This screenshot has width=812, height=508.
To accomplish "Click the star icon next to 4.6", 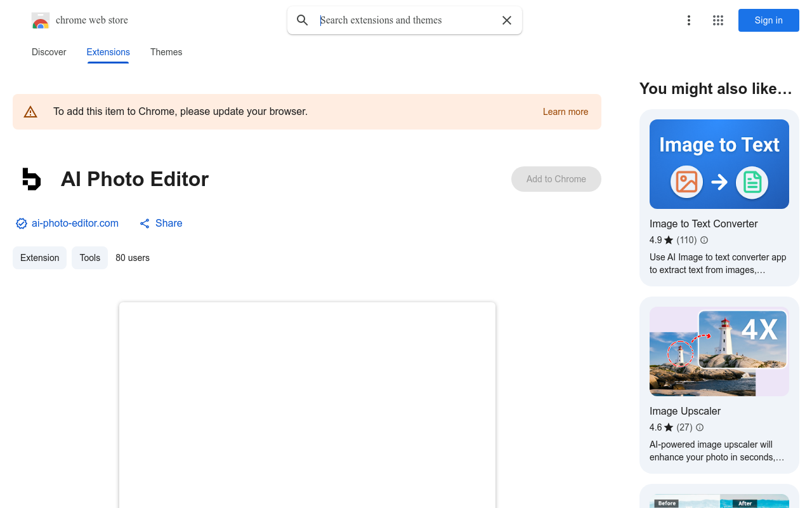I will click(x=669, y=427).
